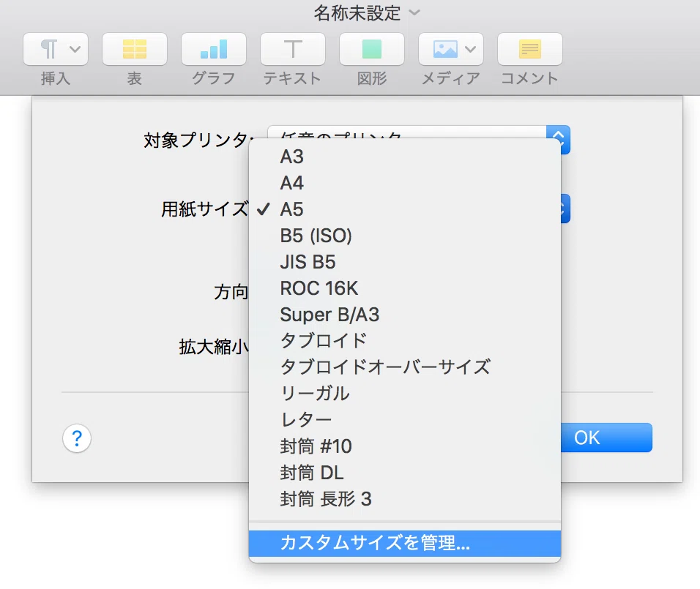
Task: Choose the checked A5 paper size
Action: 404,209
